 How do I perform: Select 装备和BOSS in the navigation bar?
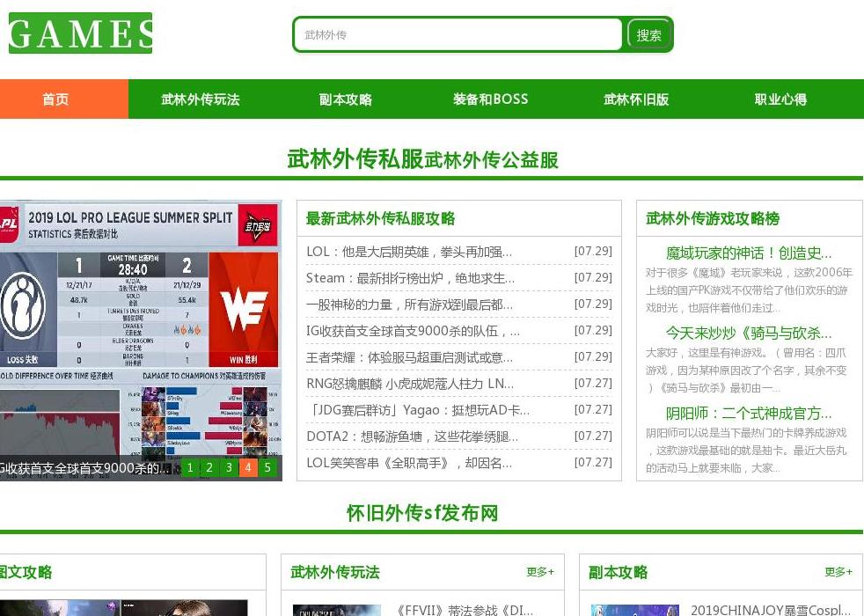click(490, 99)
